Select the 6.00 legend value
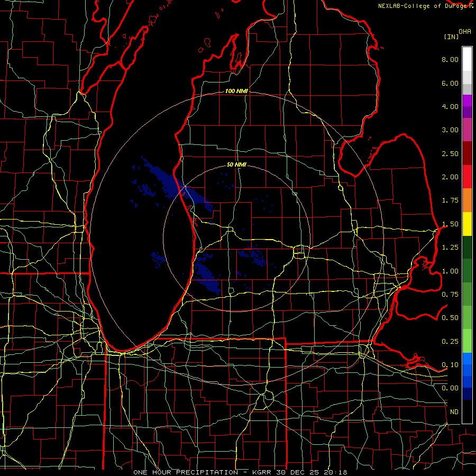The width and height of the screenshot is (476, 476). (450, 83)
